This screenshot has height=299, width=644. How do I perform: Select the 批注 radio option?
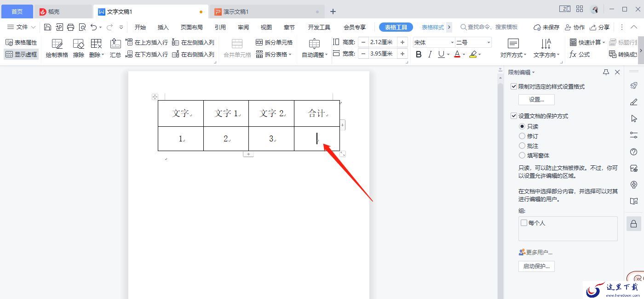pyautogui.click(x=522, y=146)
